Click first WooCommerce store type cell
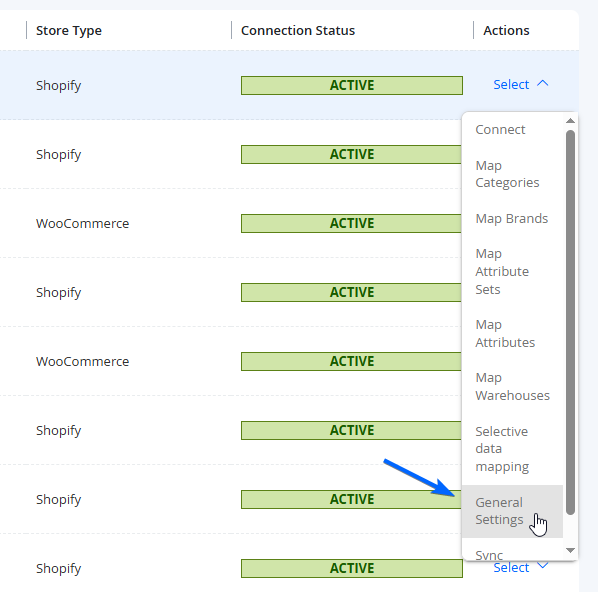 [82, 224]
